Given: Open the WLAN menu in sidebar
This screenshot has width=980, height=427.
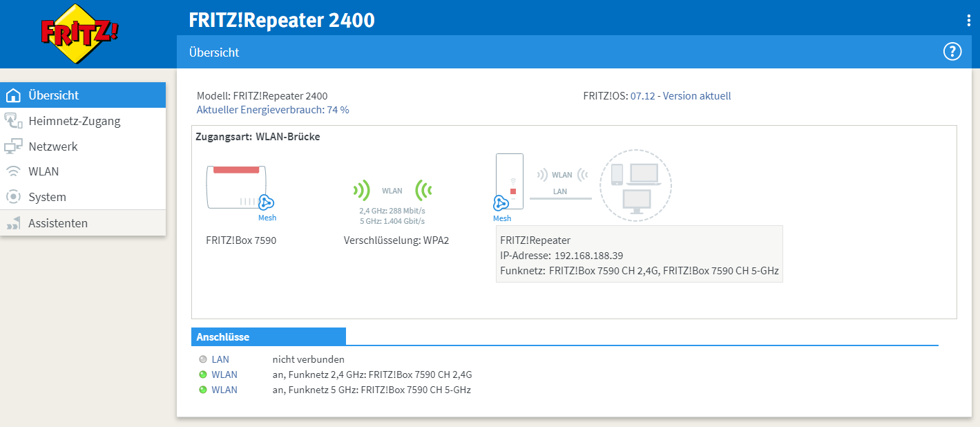Looking at the screenshot, I should 83,171.
